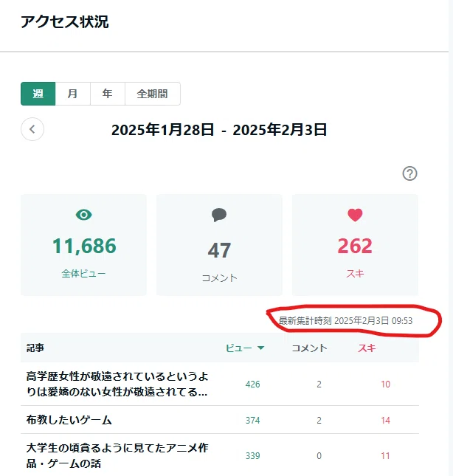Click the pink heart likes icon

pos(355,215)
